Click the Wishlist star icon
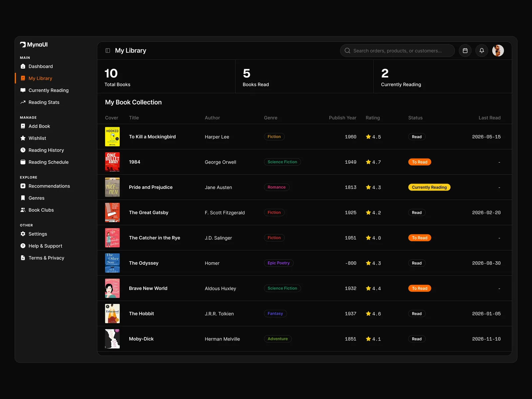The height and width of the screenshot is (399, 532). click(23, 138)
